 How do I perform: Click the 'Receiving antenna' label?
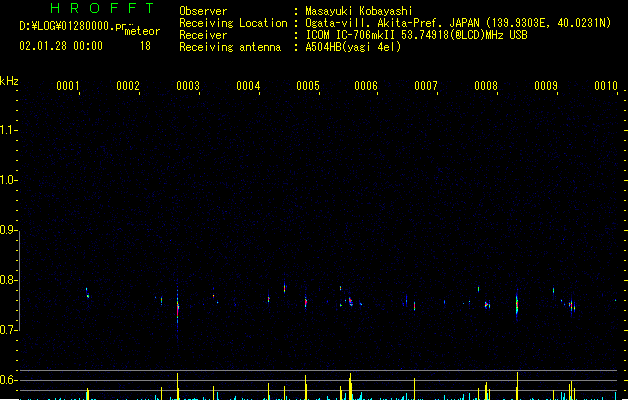click(x=230, y=47)
